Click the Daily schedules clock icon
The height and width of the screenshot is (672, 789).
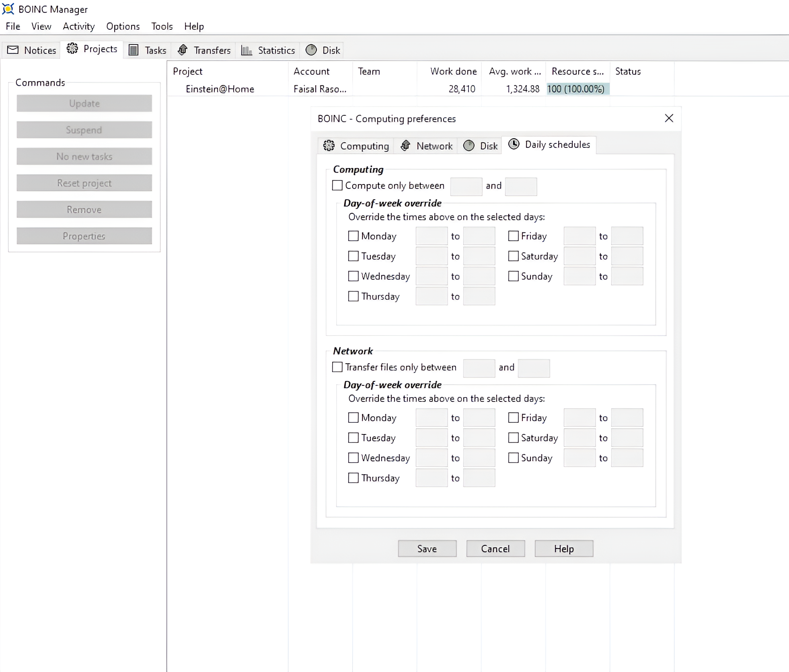point(514,144)
